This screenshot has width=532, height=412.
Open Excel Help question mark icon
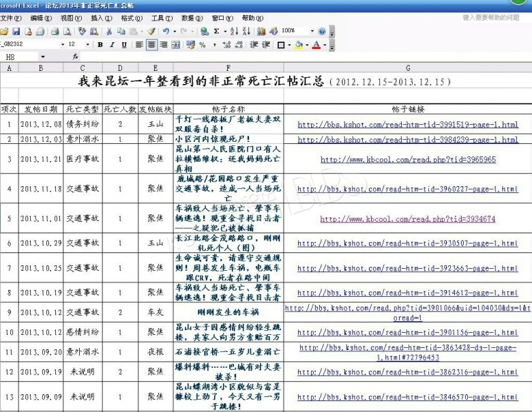322,31
